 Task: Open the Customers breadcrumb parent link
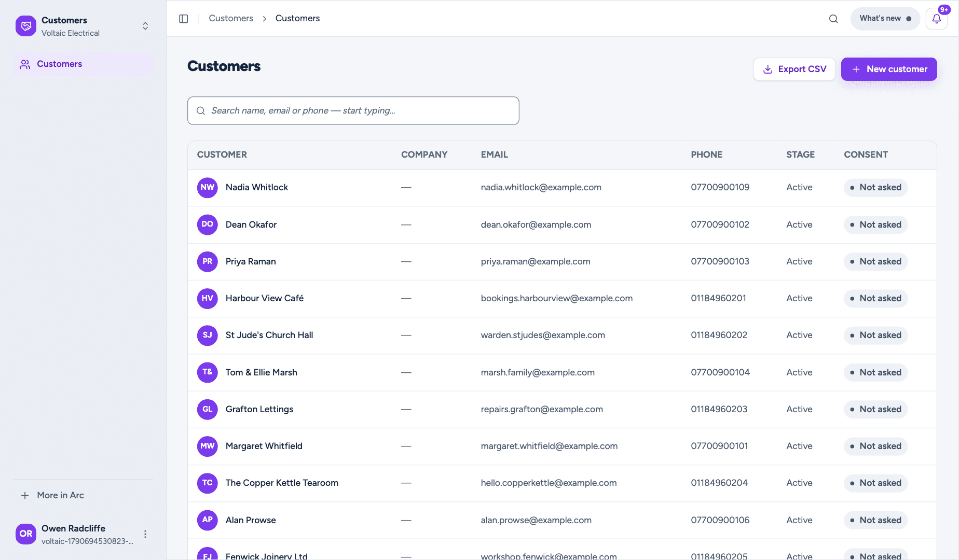click(x=231, y=18)
